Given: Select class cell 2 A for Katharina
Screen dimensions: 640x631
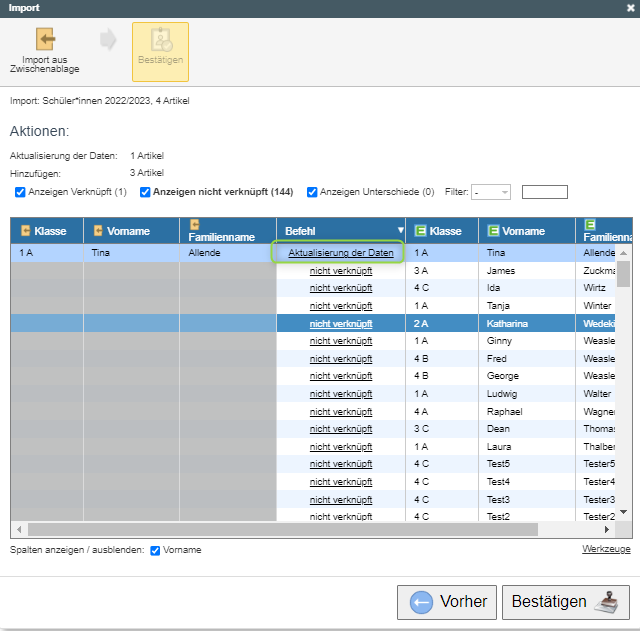Looking at the screenshot, I should pyautogui.click(x=442, y=324).
